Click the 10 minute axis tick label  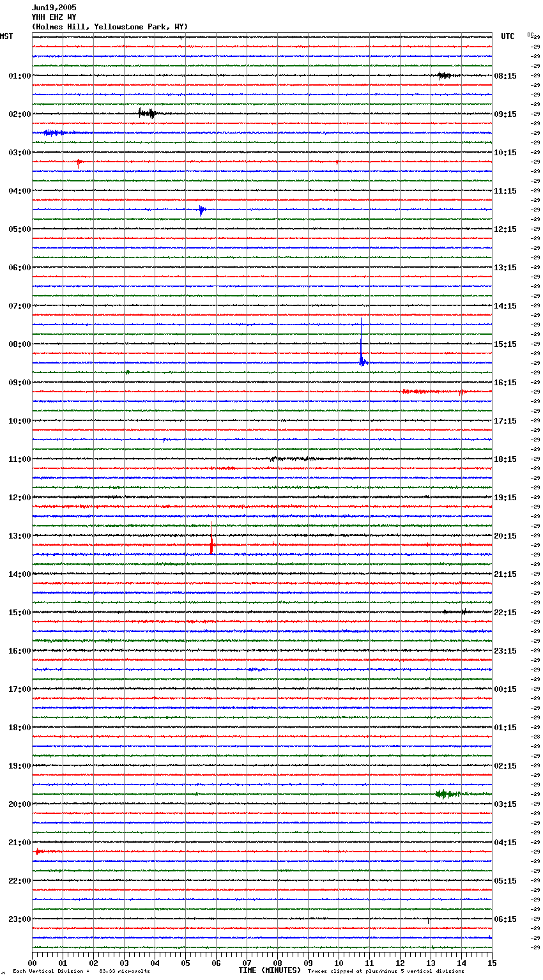point(339,963)
